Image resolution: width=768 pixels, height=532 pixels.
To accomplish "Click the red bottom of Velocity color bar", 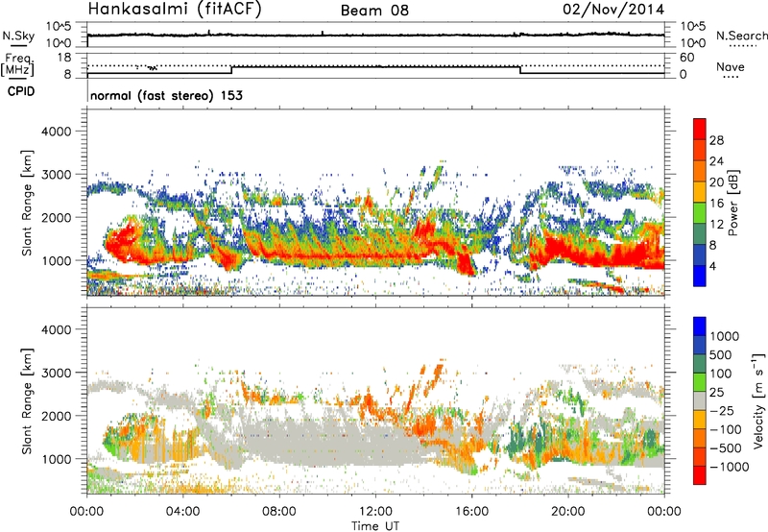I will point(700,475).
